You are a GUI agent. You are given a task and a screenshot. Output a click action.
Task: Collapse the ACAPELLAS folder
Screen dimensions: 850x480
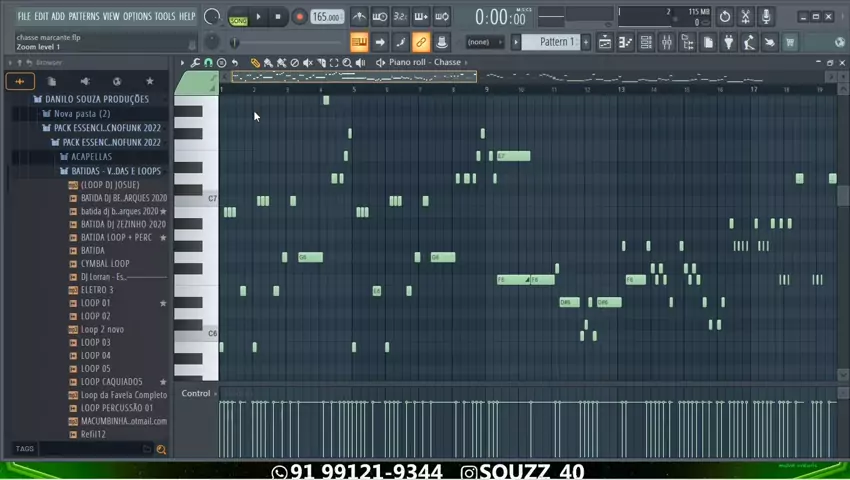(x=91, y=157)
